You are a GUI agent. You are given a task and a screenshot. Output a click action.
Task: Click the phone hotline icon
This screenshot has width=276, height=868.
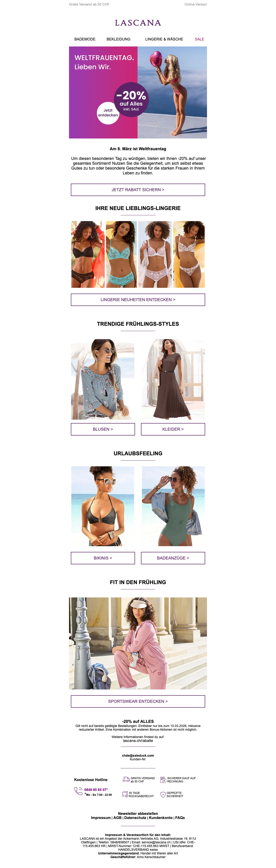pos(78,791)
